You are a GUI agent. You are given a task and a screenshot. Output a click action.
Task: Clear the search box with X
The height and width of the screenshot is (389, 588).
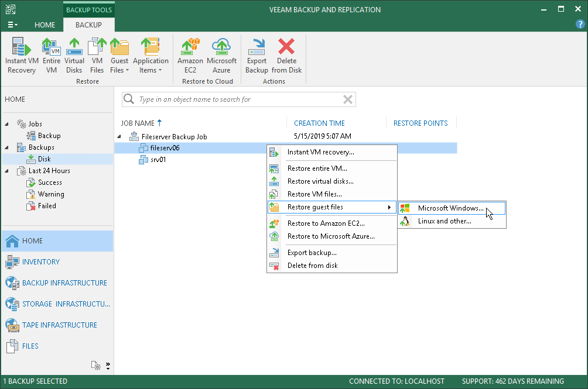348,99
